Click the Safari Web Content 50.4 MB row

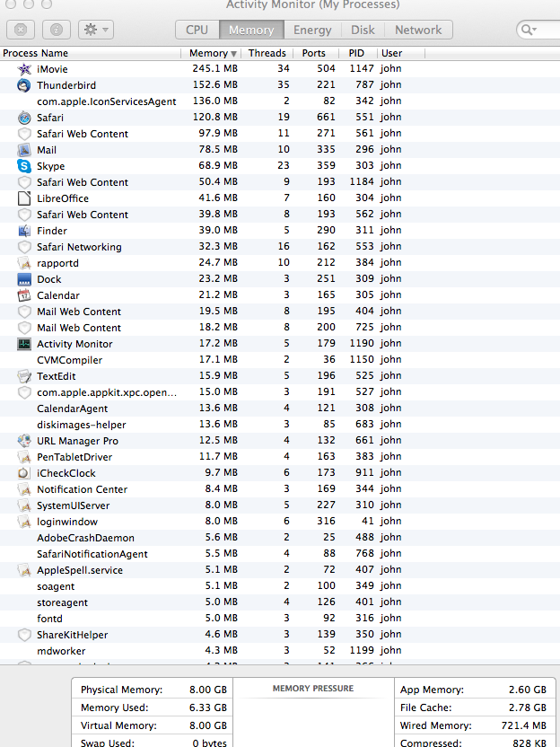[x=280, y=182]
